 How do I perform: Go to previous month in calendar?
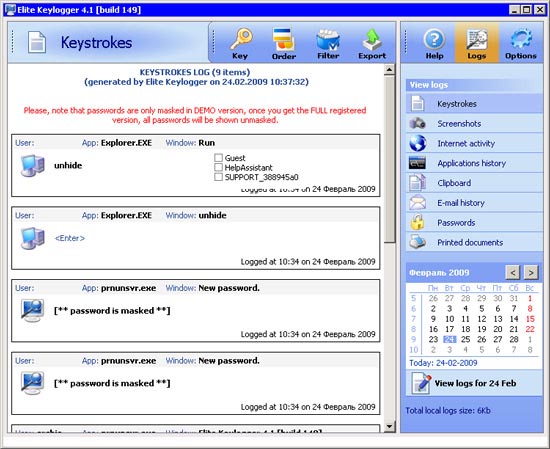(513, 273)
